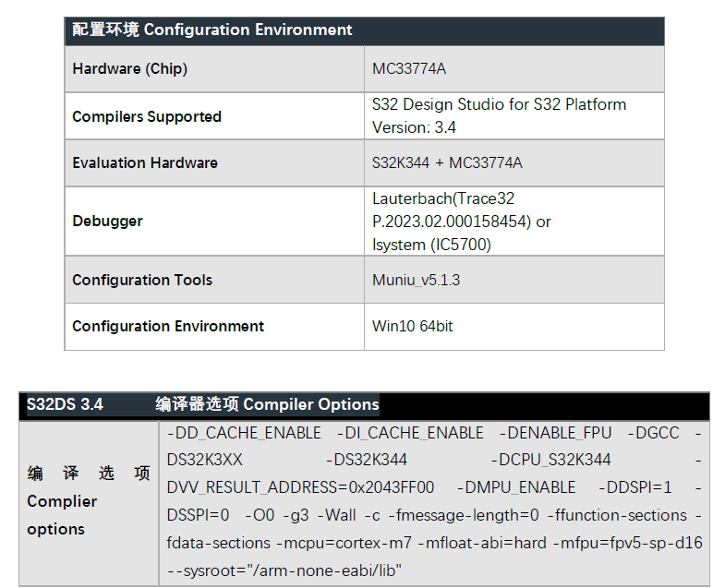Click the -DMPU_ENABLE option
This screenshot has height=588, width=725.
pos(516,487)
